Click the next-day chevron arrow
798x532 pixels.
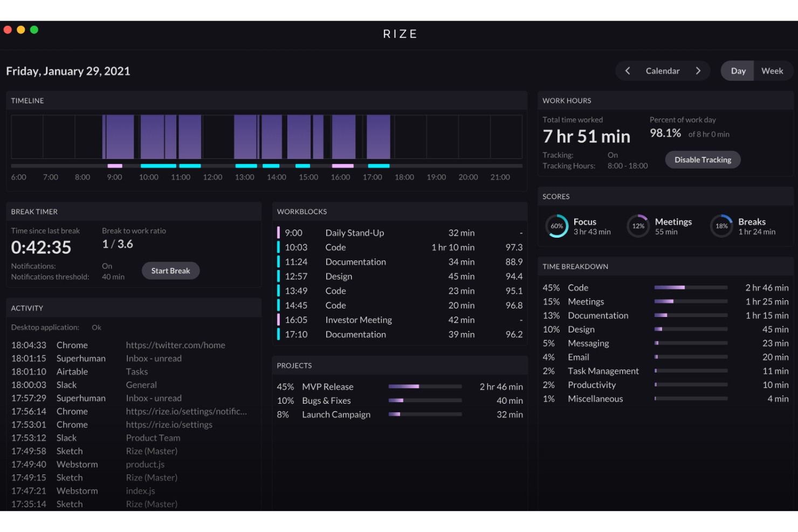[698, 71]
